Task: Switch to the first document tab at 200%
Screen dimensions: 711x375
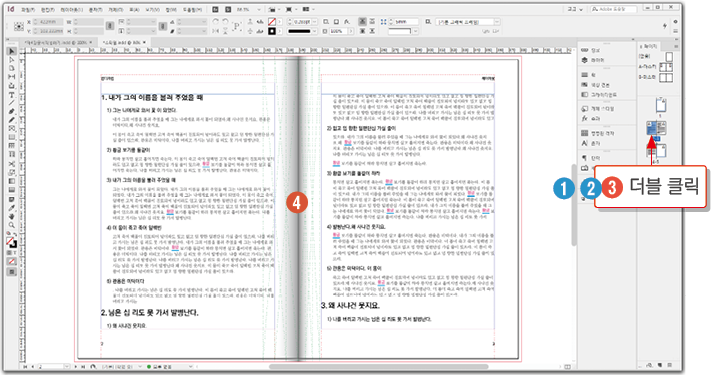Action: pyautogui.click(x=56, y=42)
